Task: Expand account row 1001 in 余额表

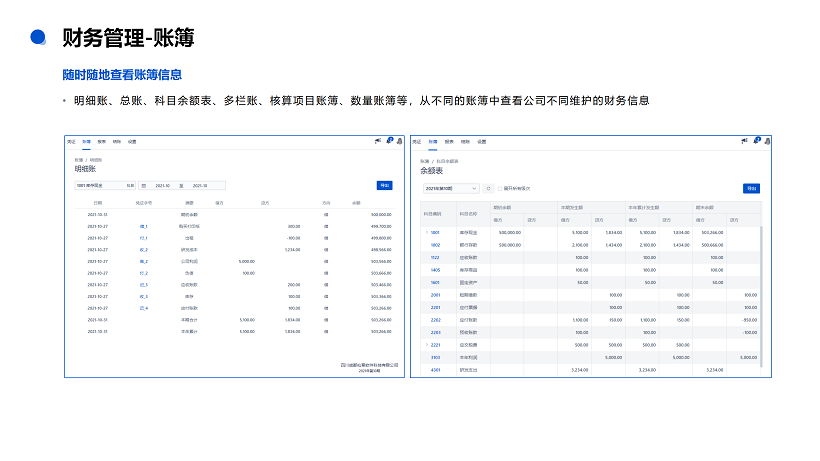Action: pyautogui.click(x=427, y=232)
